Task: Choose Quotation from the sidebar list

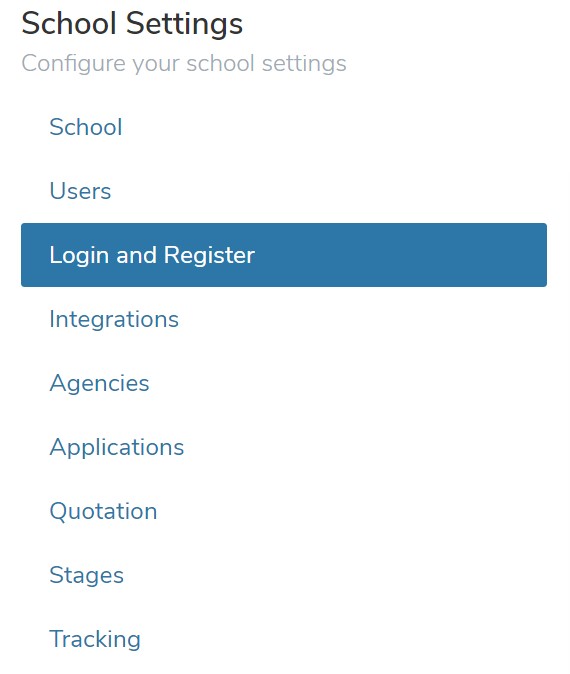Action: pos(284,511)
